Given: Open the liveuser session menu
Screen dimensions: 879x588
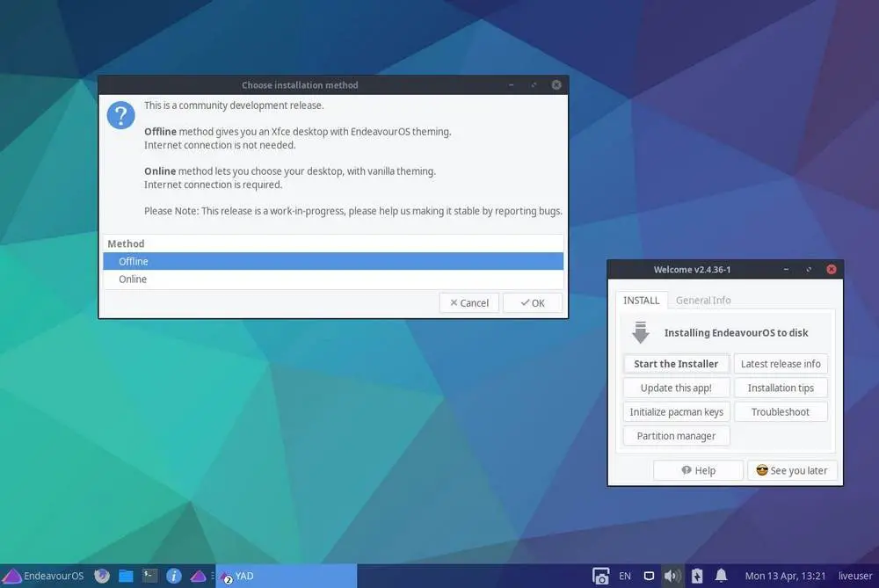Looking at the screenshot, I should (855, 576).
